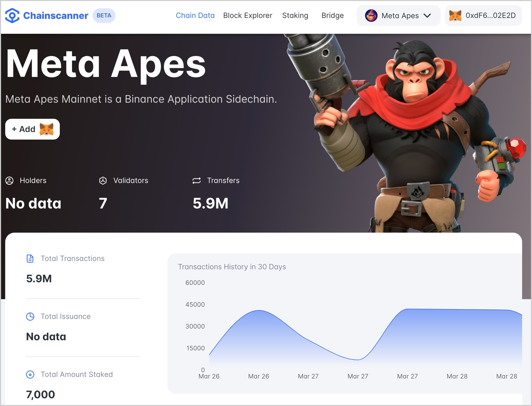Image resolution: width=532 pixels, height=406 pixels.
Task: Click the 15000 y-axis label
Action: point(196,348)
